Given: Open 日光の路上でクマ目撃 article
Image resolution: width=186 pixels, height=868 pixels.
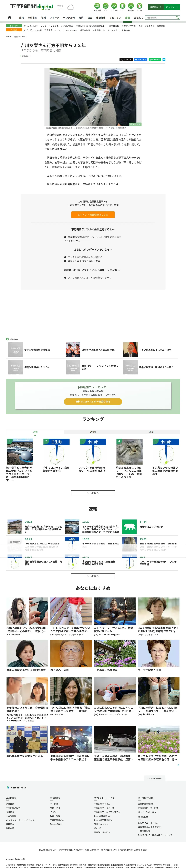Looking at the screenshot, I should 151,526.
